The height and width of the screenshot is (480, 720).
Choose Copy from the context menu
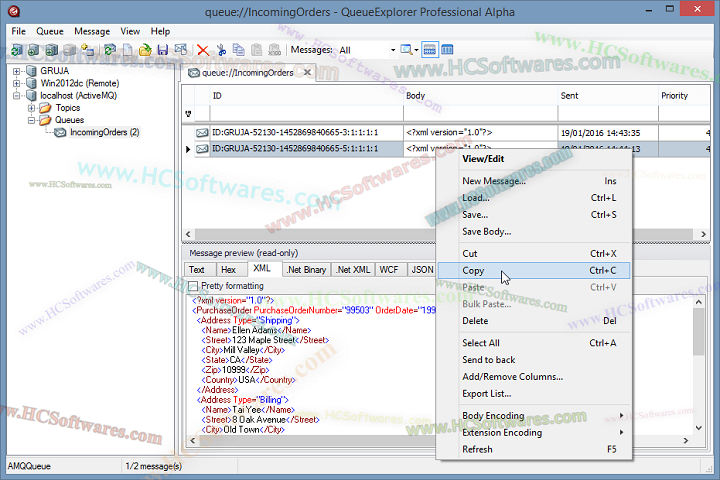[534, 271]
